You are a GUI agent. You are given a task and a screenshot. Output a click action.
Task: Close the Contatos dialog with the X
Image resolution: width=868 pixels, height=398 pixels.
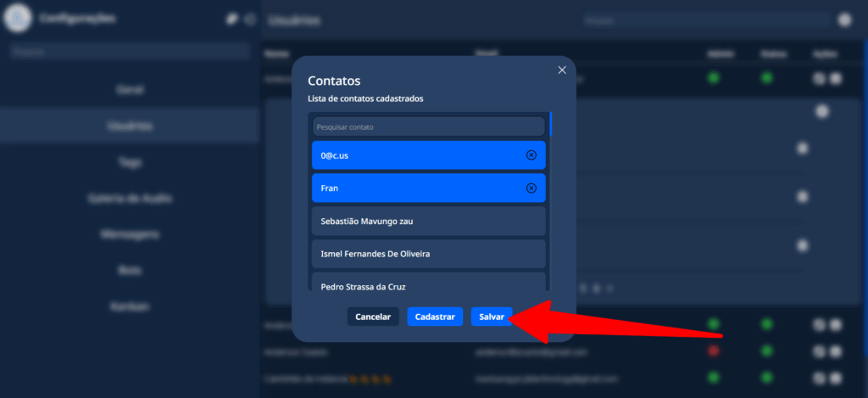click(x=561, y=70)
